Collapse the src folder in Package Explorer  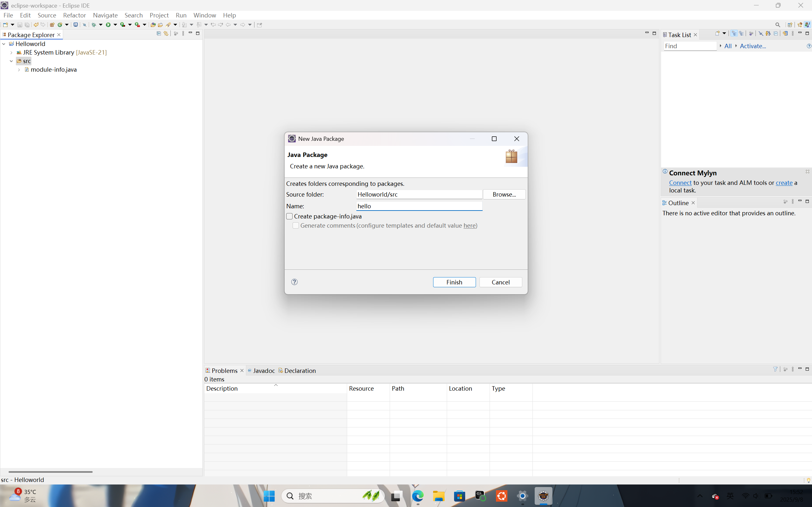point(11,61)
